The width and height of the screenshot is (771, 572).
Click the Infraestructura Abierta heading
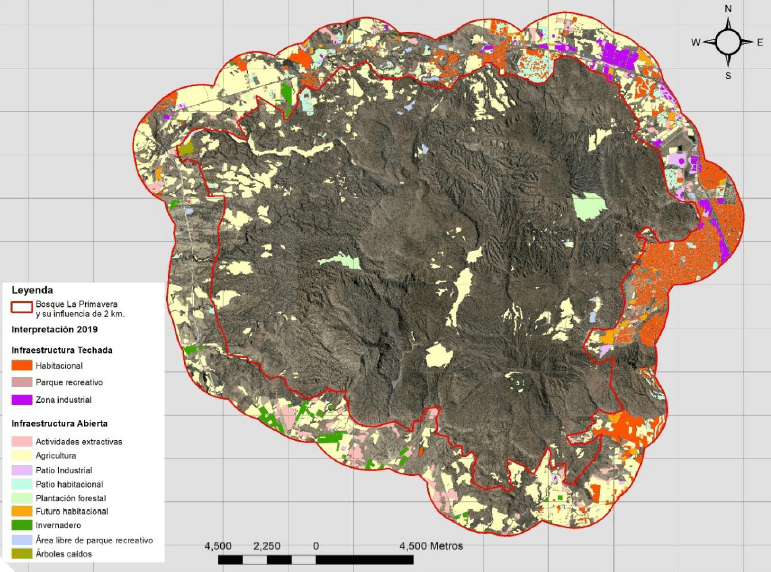60,423
